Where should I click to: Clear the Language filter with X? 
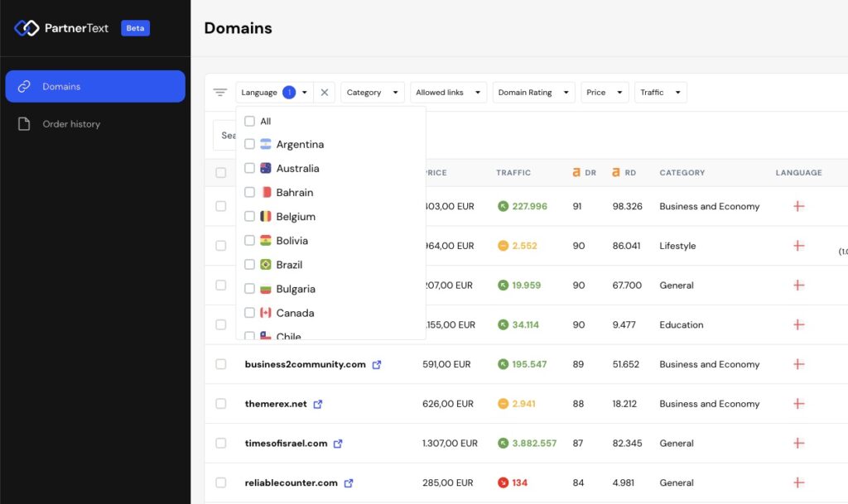[x=325, y=93]
